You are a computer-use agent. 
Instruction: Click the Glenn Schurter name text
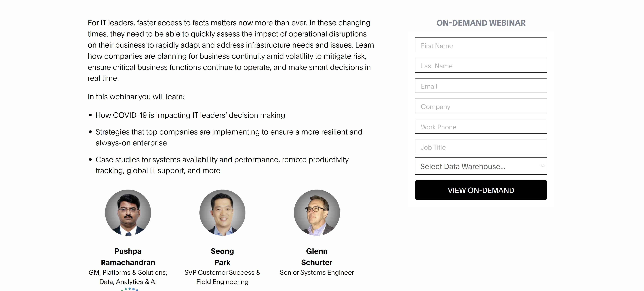coord(316,257)
